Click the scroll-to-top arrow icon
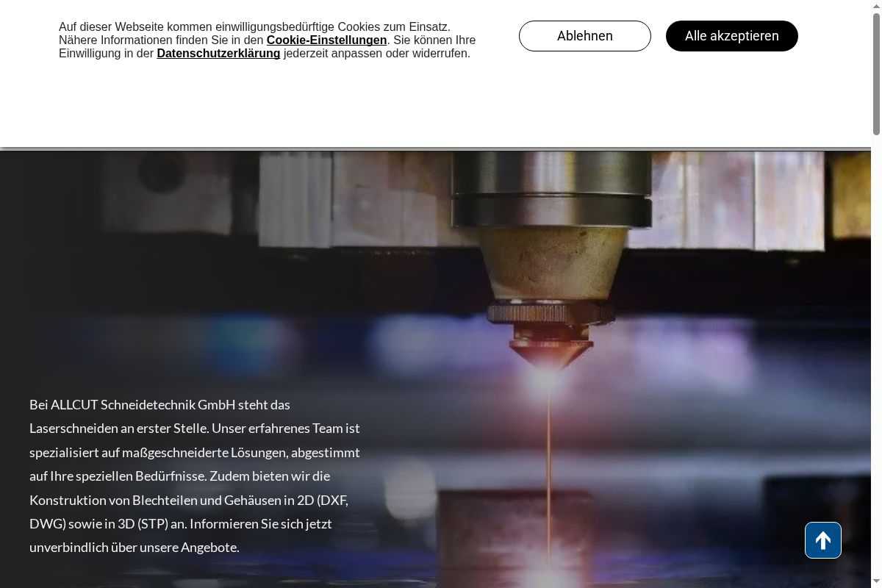 click(x=822, y=540)
